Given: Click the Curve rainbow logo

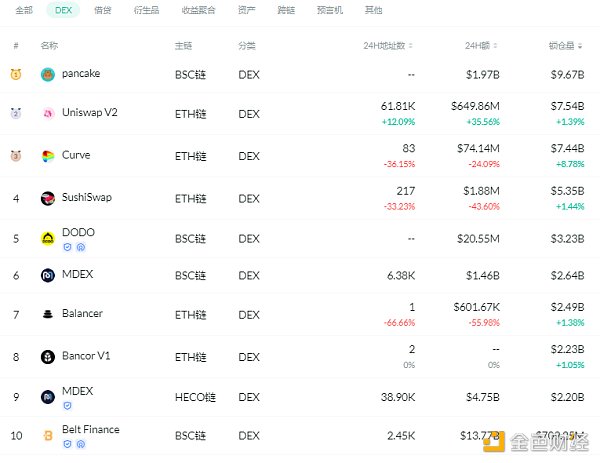Looking at the screenshot, I should coord(48,157).
